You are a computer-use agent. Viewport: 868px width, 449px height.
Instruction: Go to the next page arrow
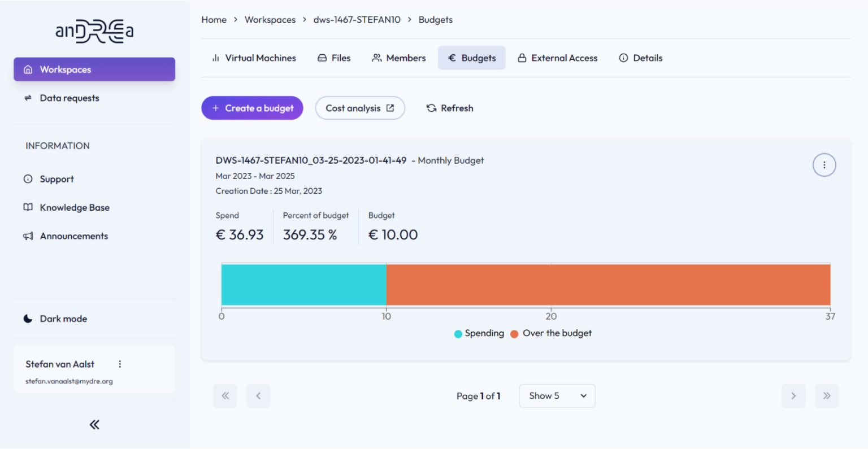793,396
